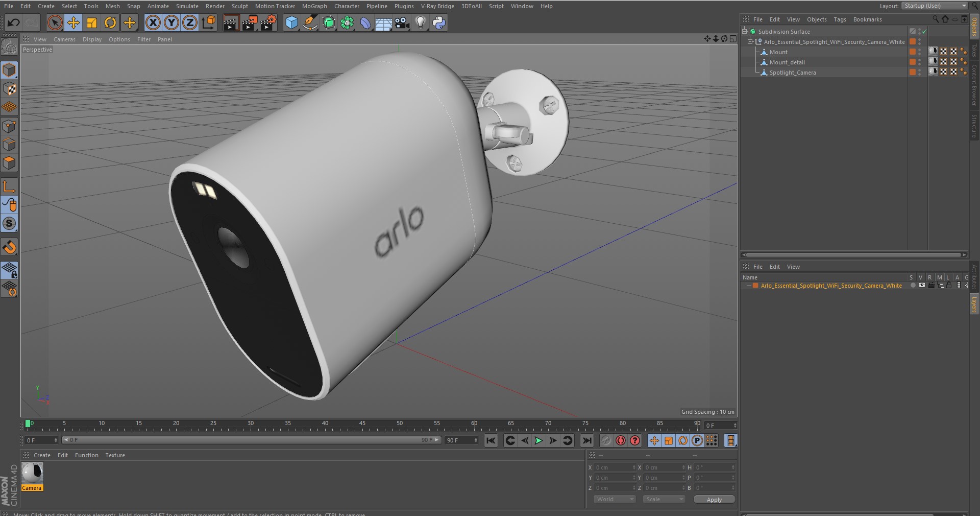Switch to Edges mode

pyautogui.click(x=9, y=145)
